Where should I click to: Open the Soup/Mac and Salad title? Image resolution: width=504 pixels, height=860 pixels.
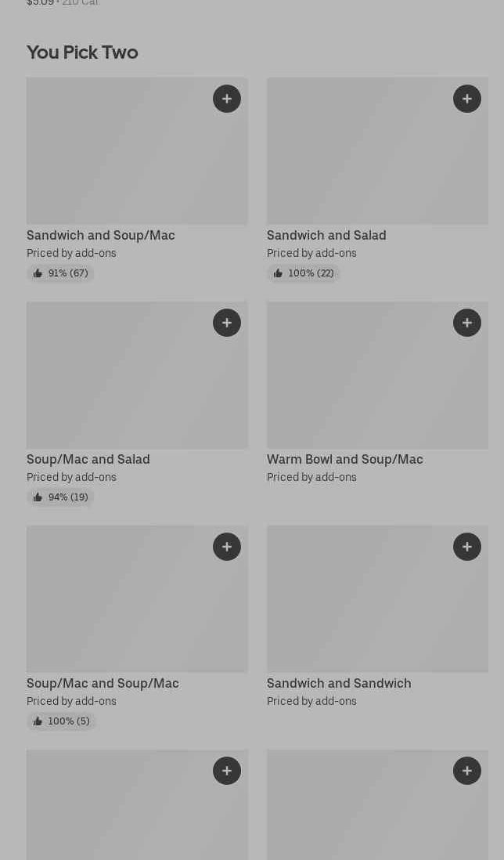[x=88, y=460]
